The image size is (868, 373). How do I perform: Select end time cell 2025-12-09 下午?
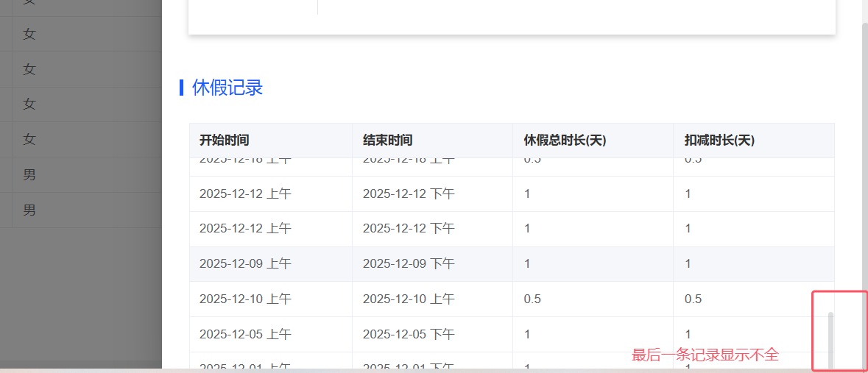pos(409,263)
